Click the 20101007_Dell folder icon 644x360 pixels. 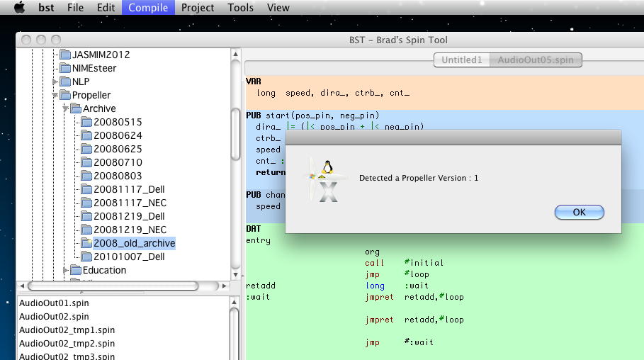[87, 257]
